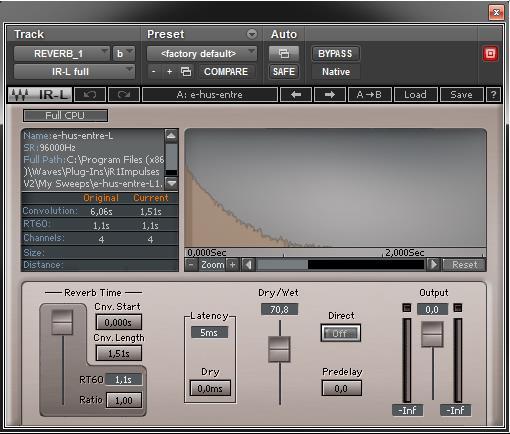Click the Ratio 1,00 field

(x=124, y=400)
